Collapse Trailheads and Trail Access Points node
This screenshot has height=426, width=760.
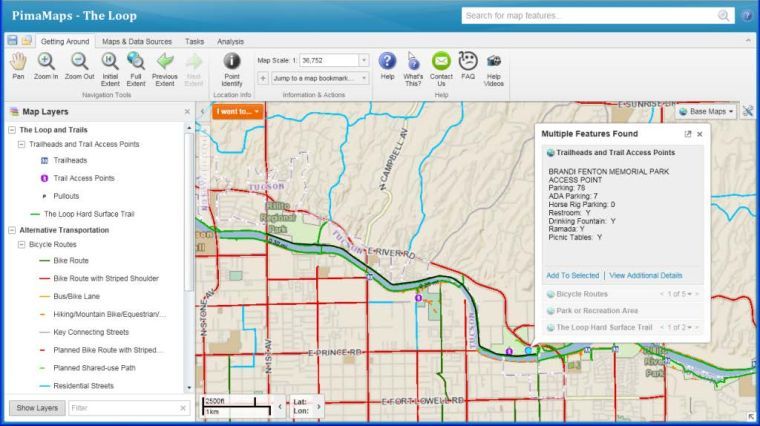(x=21, y=144)
